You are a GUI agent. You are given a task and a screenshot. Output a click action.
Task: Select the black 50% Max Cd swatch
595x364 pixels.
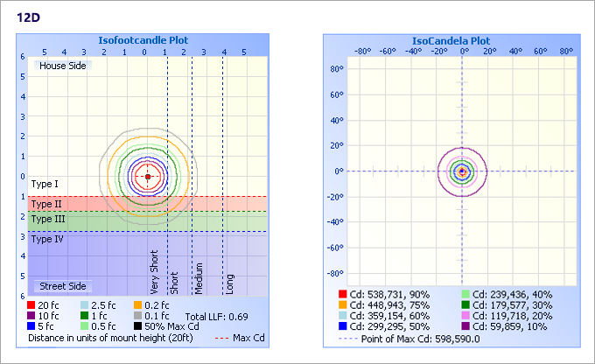[138, 325]
